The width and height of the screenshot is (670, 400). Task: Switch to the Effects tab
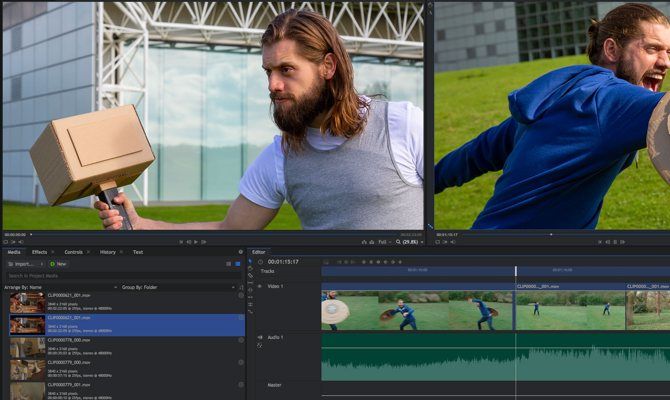point(40,252)
